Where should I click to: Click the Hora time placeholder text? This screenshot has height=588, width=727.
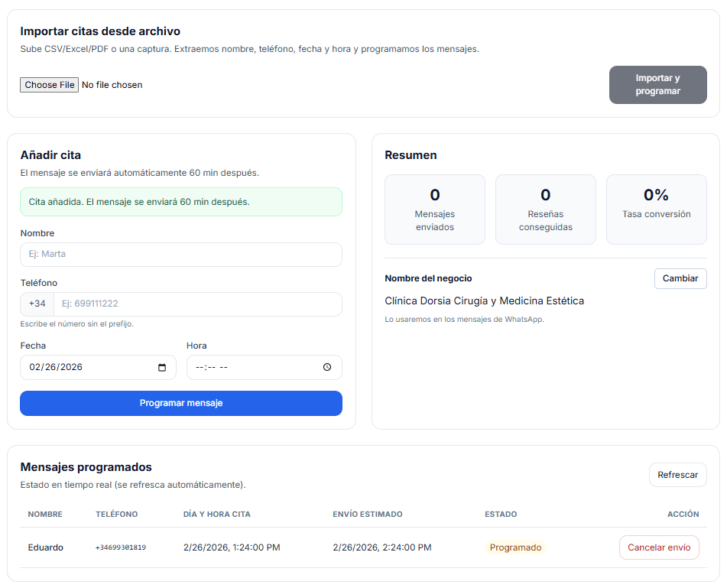click(213, 368)
